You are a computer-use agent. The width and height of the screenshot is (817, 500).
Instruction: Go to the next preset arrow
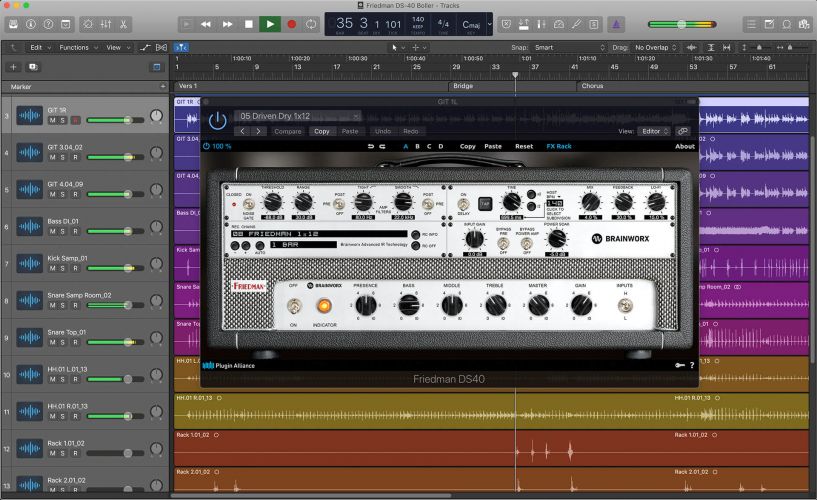[x=258, y=131]
